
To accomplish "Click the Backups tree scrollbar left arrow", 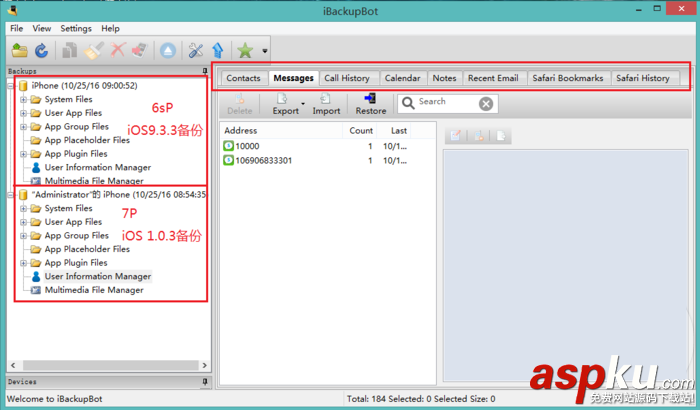I will point(13,365).
